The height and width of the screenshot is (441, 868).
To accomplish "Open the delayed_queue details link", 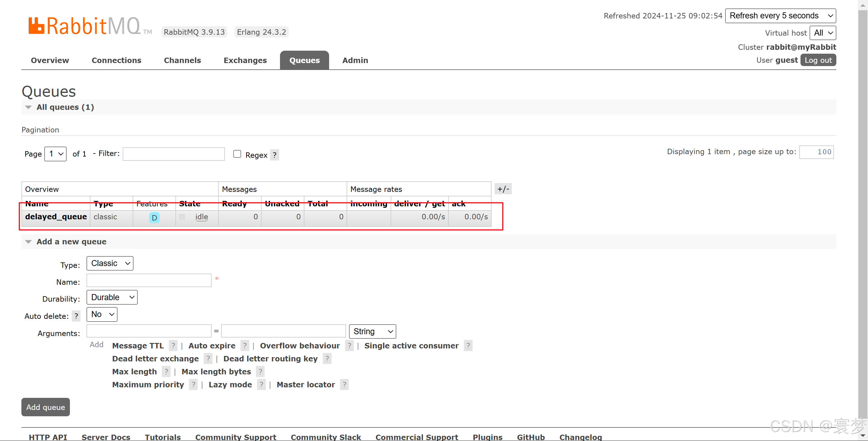I will pyautogui.click(x=56, y=217).
